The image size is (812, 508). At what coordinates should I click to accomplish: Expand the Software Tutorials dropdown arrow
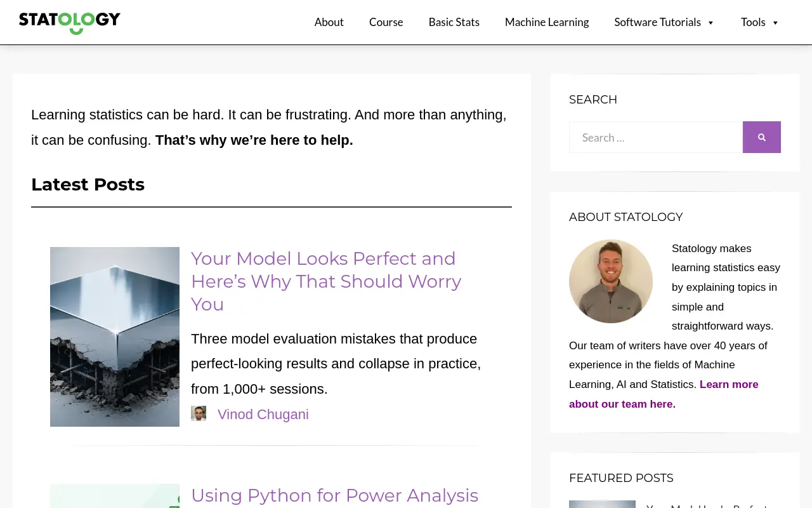pos(710,23)
